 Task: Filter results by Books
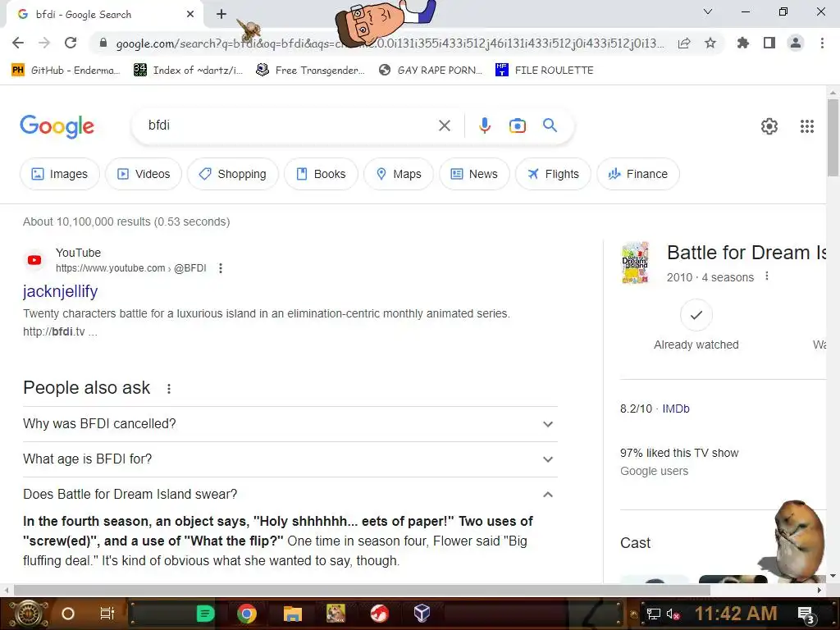pyautogui.click(x=321, y=174)
